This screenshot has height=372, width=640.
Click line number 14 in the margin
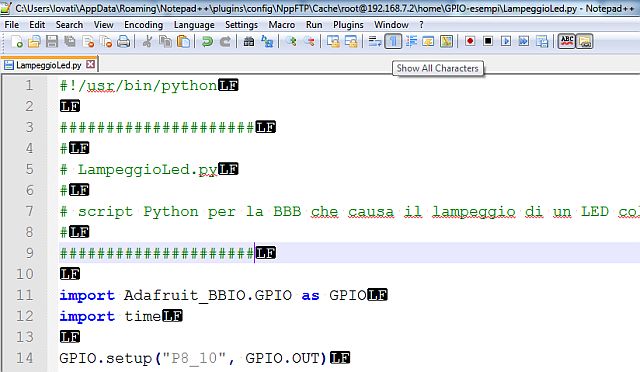click(x=24, y=358)
